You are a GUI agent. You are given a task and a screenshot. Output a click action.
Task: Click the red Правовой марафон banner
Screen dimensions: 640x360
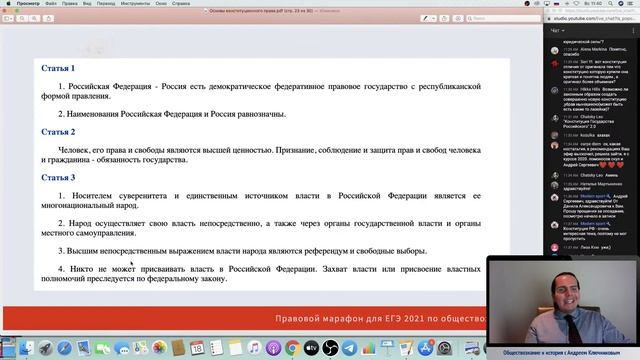pos(245,318)
